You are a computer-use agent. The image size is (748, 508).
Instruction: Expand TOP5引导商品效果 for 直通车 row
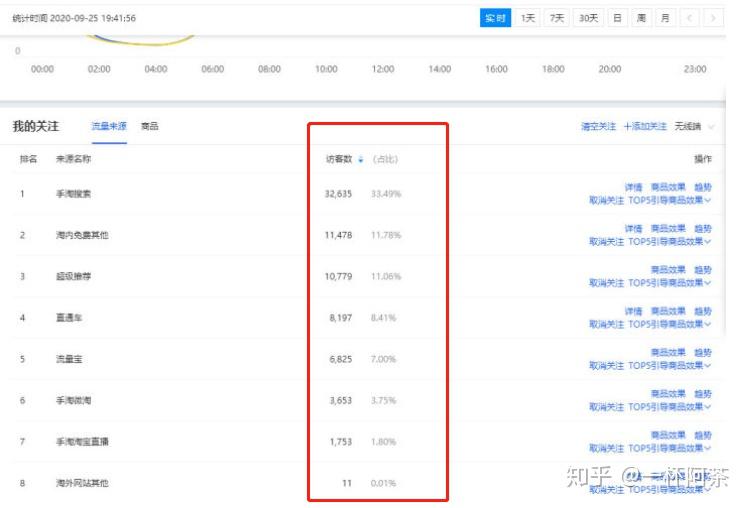tap(670, 324)
